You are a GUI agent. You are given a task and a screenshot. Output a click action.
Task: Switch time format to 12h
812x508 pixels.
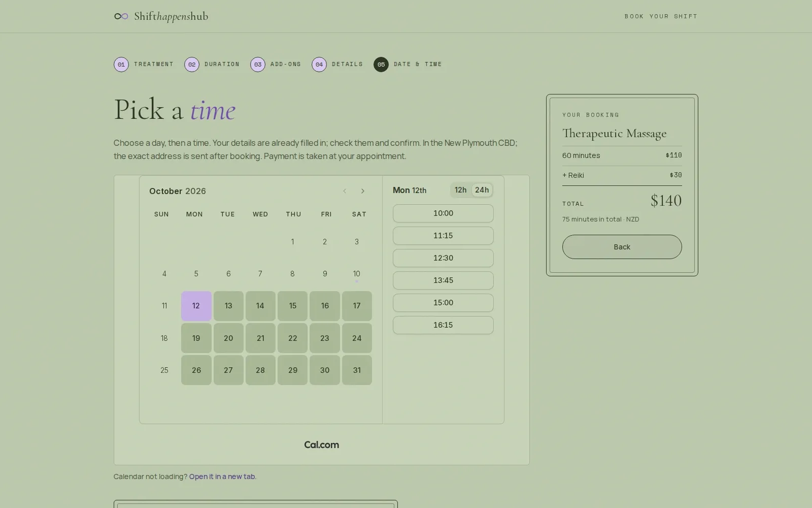[x=461, y=190]
